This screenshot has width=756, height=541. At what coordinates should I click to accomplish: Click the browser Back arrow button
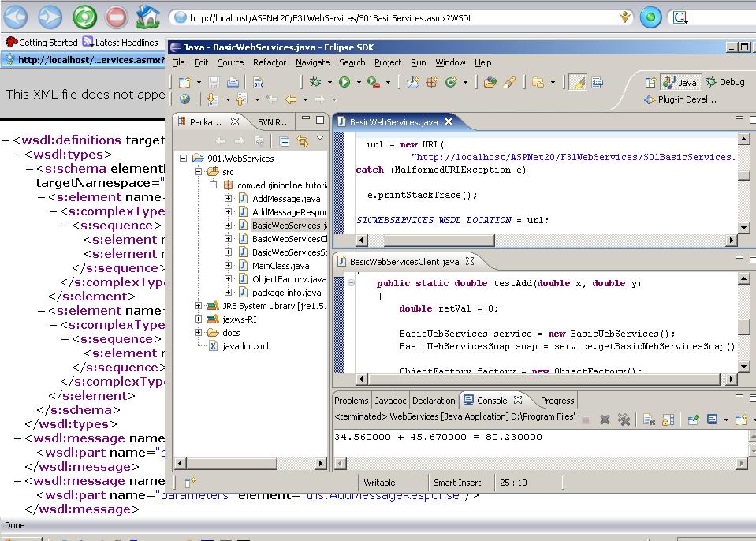pos(16,17)
